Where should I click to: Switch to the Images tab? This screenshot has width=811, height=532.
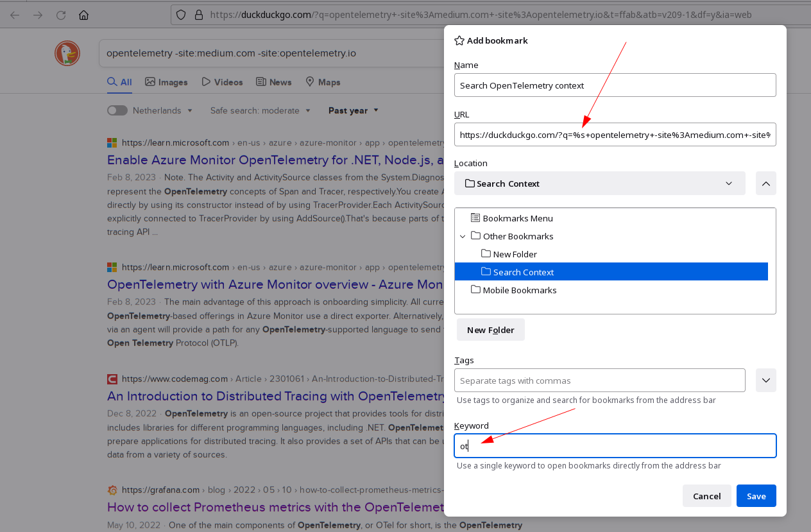tap(166, 82)
